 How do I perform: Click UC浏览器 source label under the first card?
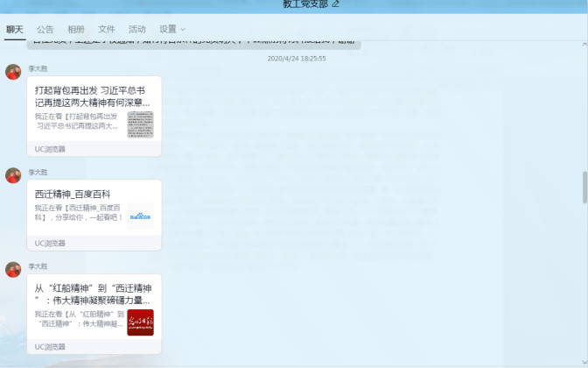(51, 149)
